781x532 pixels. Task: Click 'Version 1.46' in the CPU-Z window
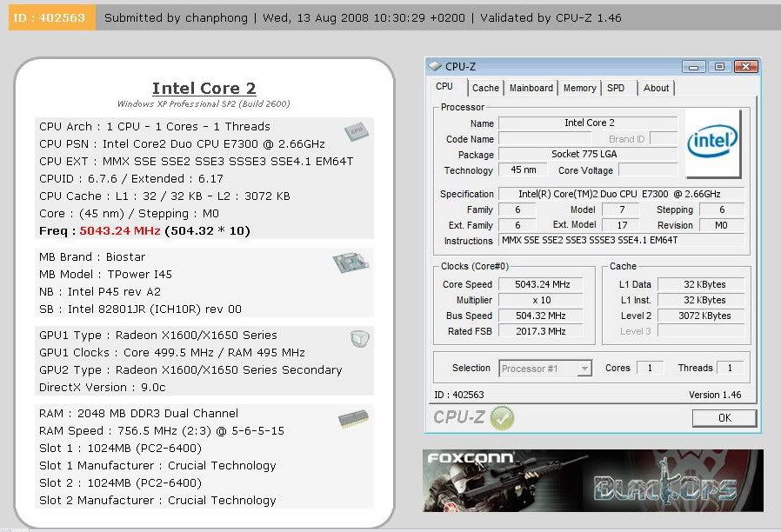pyautogui.click(x=715, y=395)
